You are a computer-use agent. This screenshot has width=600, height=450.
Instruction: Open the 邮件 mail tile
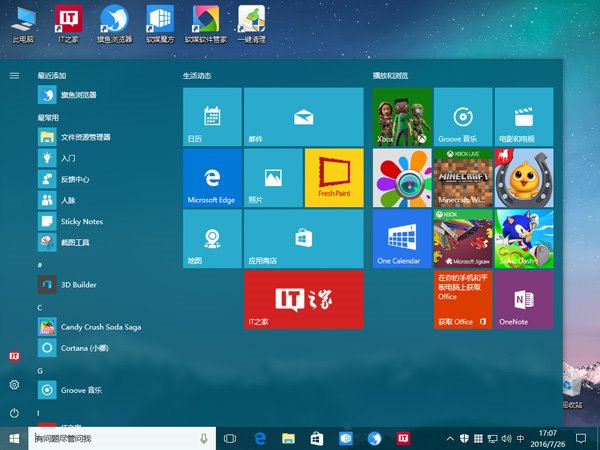304,117
